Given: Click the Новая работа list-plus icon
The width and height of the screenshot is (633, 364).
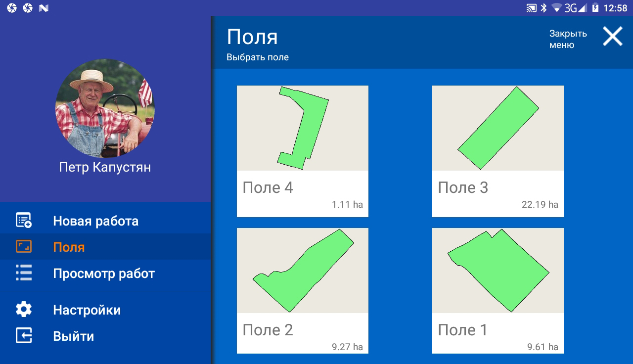Looking at the screenshot, I should pos(24,221).
